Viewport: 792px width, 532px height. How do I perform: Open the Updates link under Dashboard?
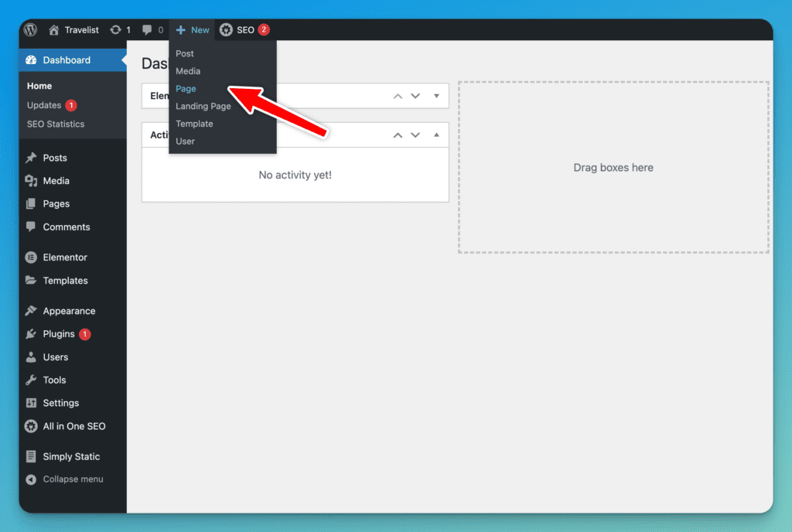coord(44,105)
